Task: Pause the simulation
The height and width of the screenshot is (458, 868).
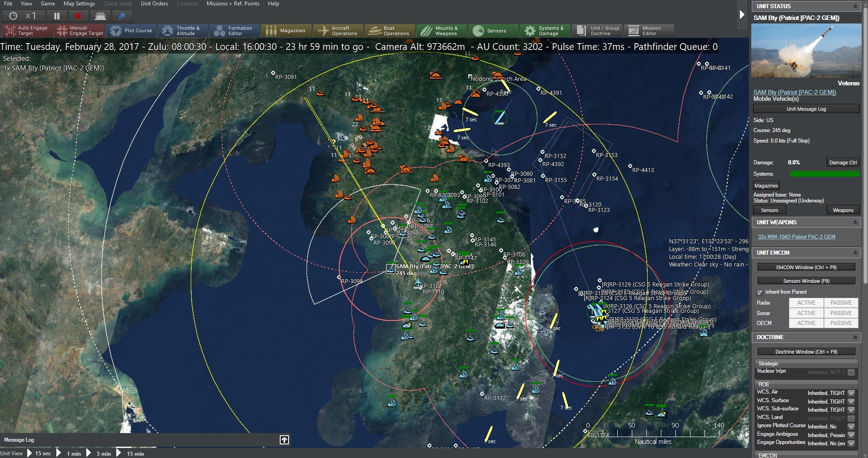Action: [x=56, y=15]
